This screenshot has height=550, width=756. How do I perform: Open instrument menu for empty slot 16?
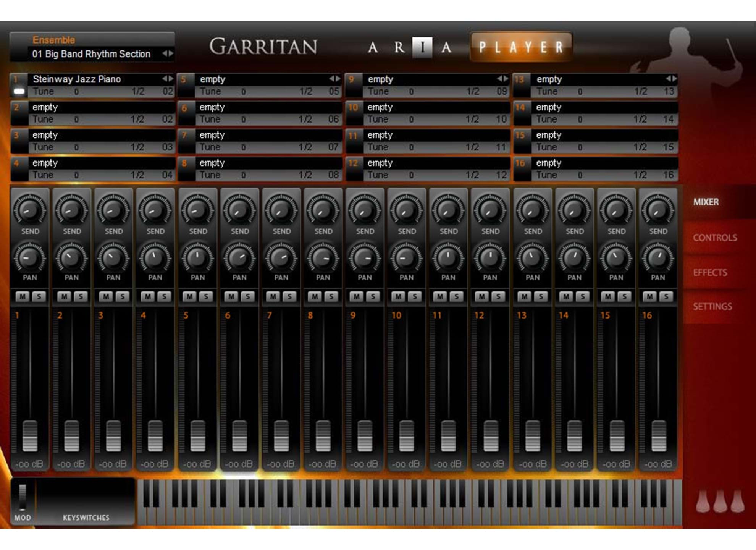point(605,163)
